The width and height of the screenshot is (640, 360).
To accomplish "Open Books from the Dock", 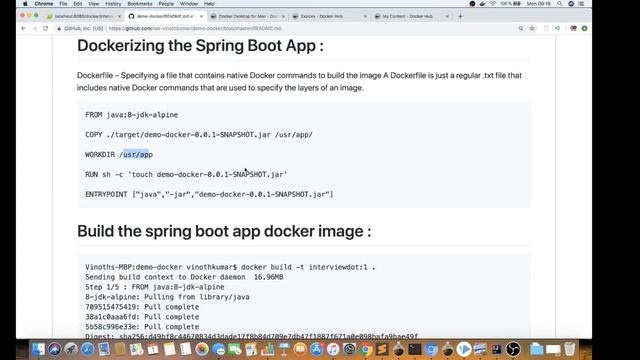I will (x=300, y=349).
